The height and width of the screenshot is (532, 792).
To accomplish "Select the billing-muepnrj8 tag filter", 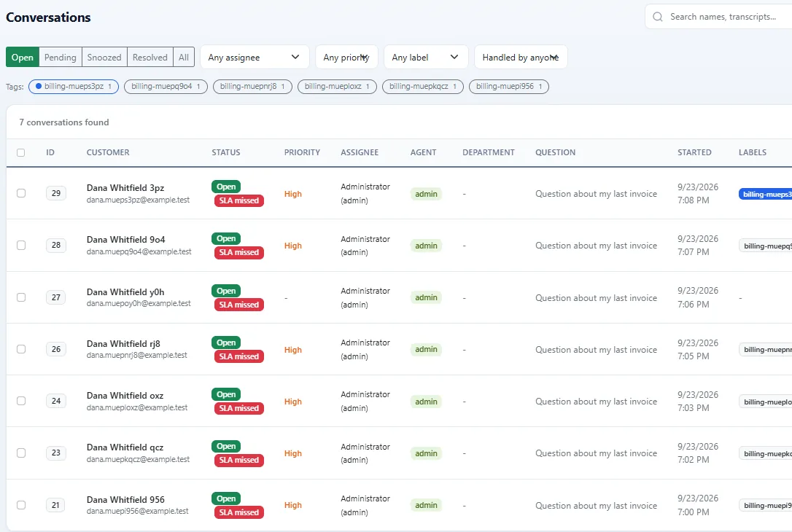I will pyautogui.click(x=252, y=86).
